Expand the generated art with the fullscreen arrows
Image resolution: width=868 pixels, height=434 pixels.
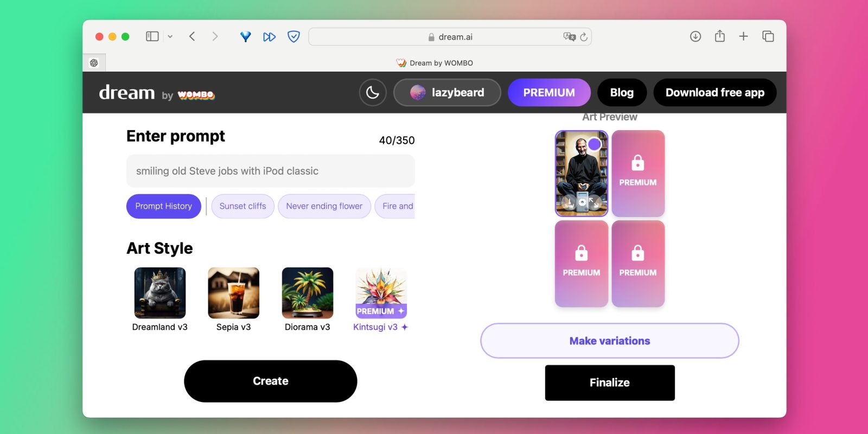pyautogui.click(x=595, y=203)
